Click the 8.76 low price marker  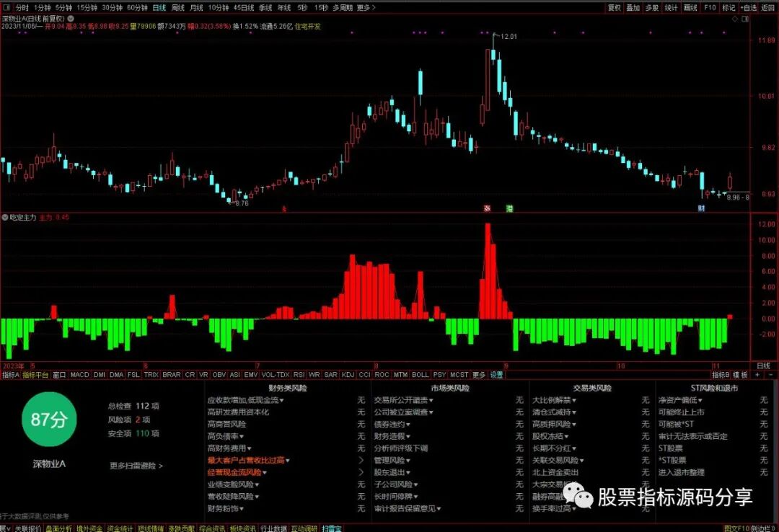(x=242, y=203)
